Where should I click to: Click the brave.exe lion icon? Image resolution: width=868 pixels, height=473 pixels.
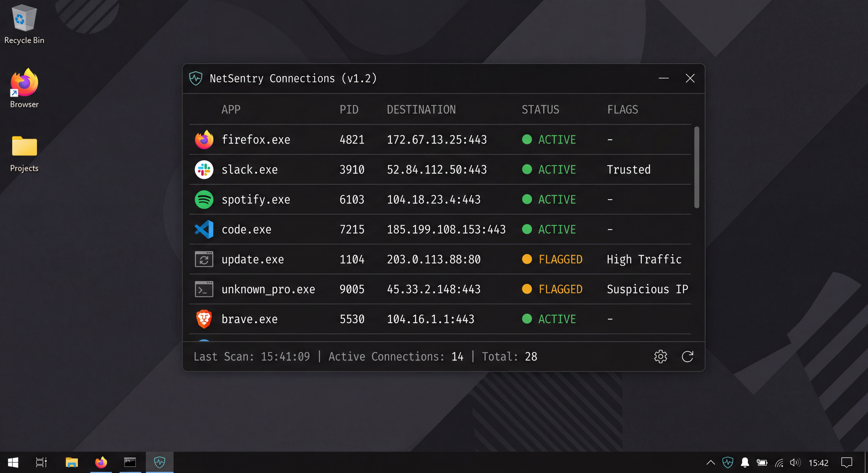[x=204, y=319]
